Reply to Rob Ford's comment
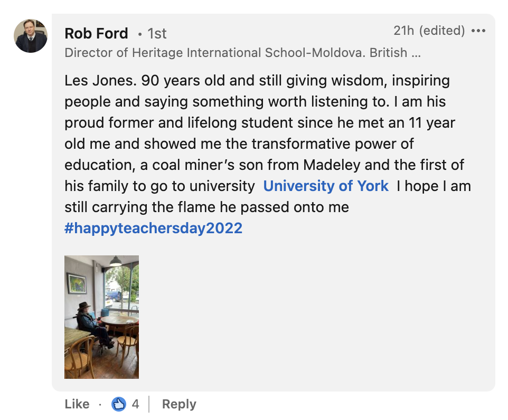 [x=179, y=404]
